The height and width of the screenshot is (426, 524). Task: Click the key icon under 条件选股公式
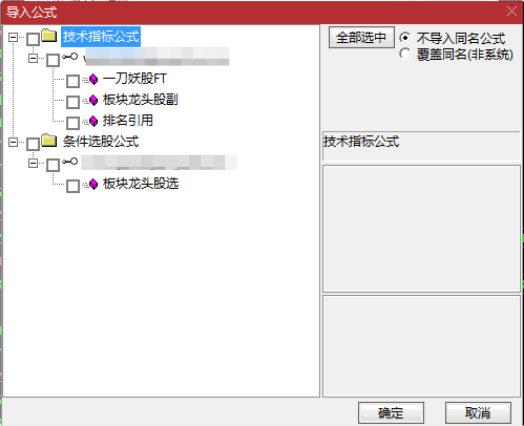point(70,162)
